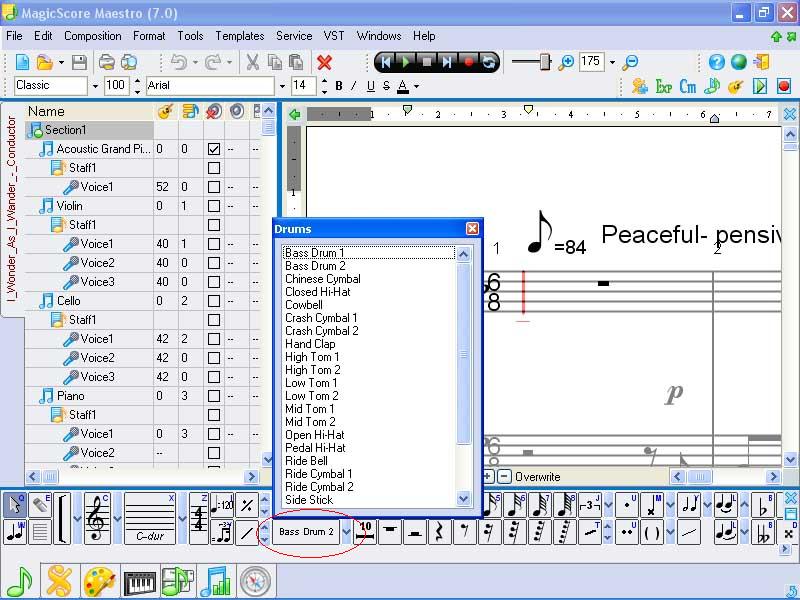Open the piano keyboard panel icon
800x600 pixels.
[x=139, y=582]
